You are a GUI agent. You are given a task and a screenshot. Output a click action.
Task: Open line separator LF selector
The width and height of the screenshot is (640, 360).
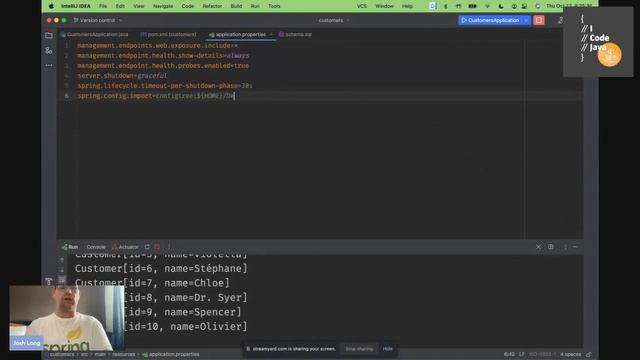click(522, 354)
